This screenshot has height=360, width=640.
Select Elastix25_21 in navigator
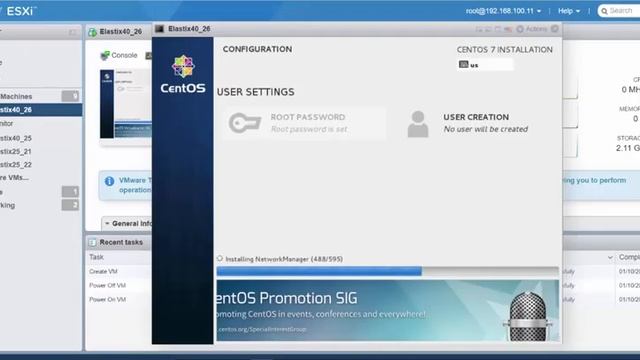[x=16, y=151]
